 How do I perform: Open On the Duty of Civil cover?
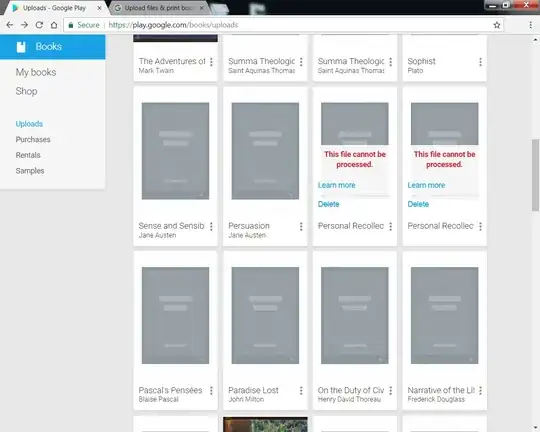click(355, 315)
